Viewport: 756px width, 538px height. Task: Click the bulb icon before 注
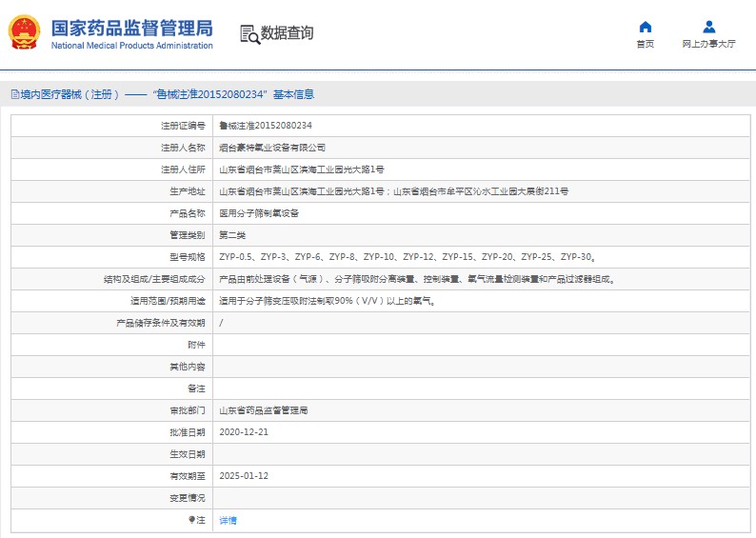[192, 520]
